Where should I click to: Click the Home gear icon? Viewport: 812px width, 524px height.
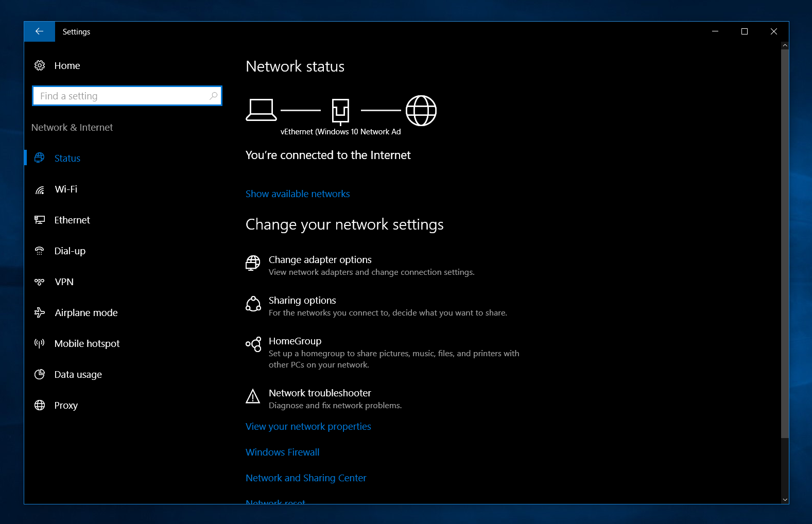40,65
